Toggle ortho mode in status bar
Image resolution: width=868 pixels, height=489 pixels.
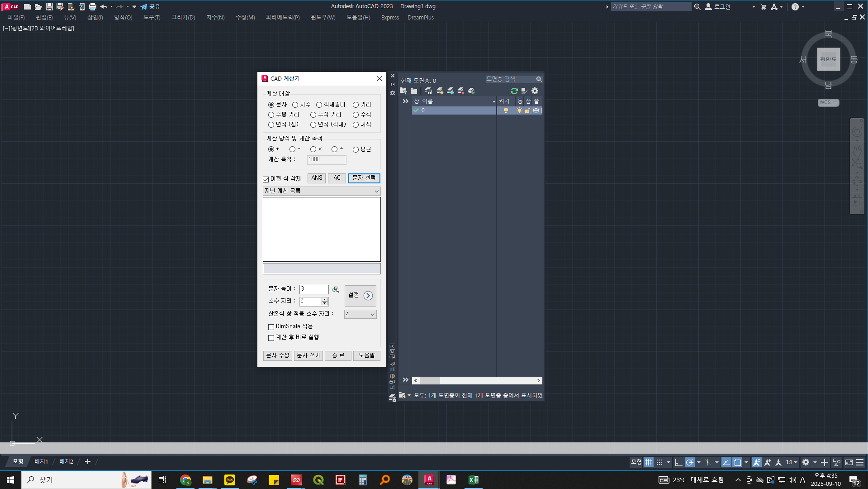click(x=678, y=462)
